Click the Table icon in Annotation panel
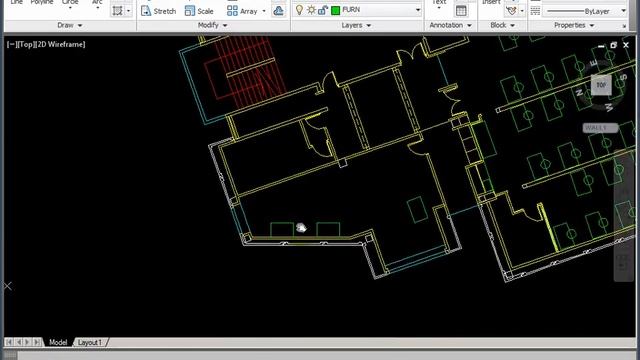640x360 pixels. pyautogui.click(x=461, y=11)
